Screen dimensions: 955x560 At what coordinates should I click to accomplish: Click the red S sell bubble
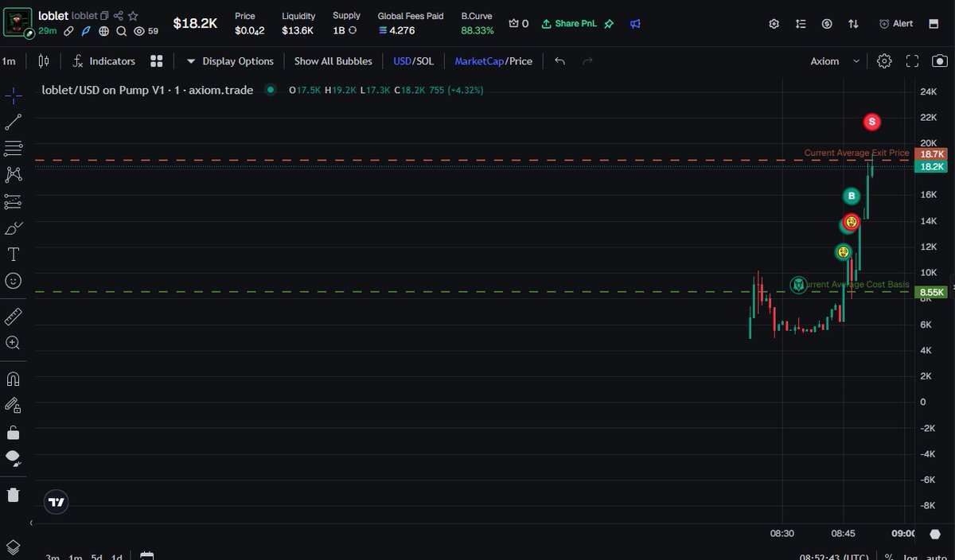(872, 122)
